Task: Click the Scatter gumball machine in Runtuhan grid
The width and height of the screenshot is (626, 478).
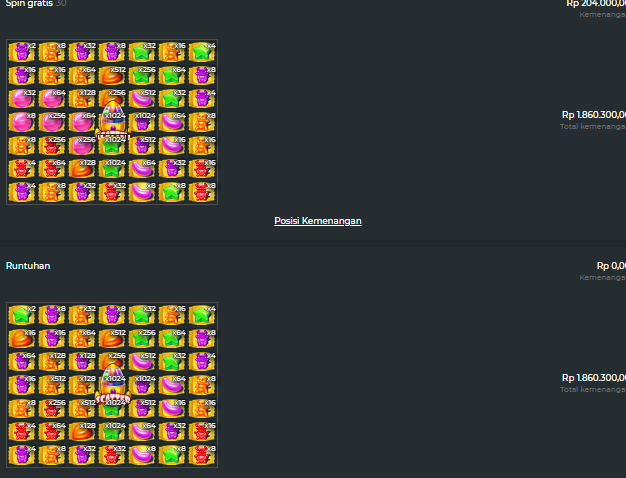Action: (113, 384)
